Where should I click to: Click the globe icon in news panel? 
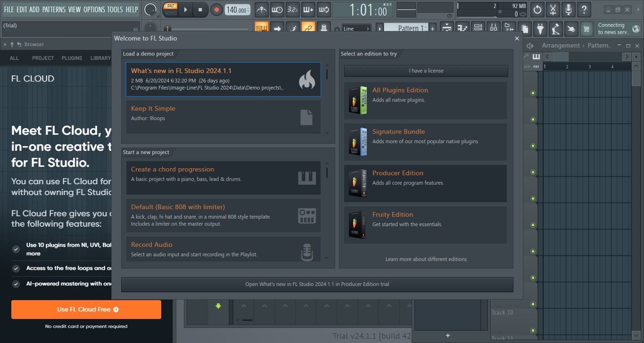pos(636,29)
